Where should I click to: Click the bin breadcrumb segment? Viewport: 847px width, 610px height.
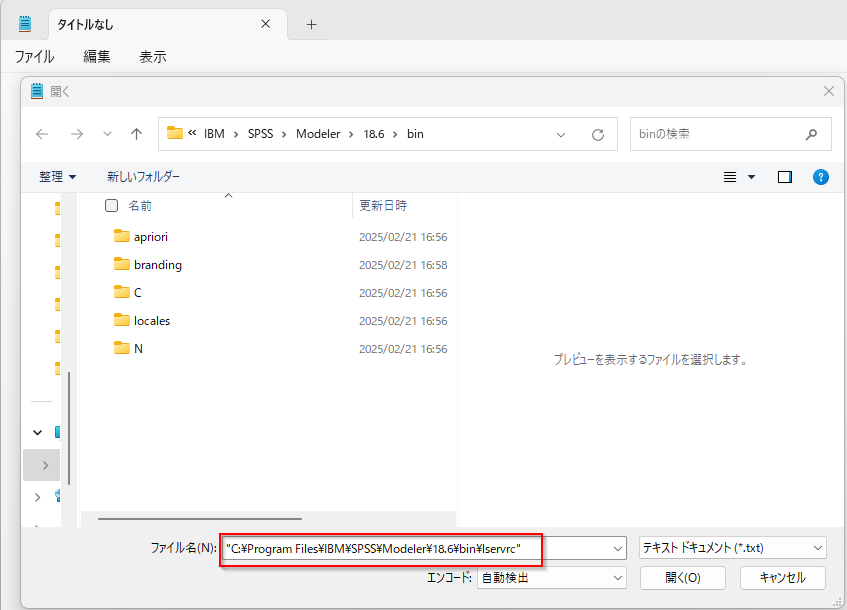[415, 134]
